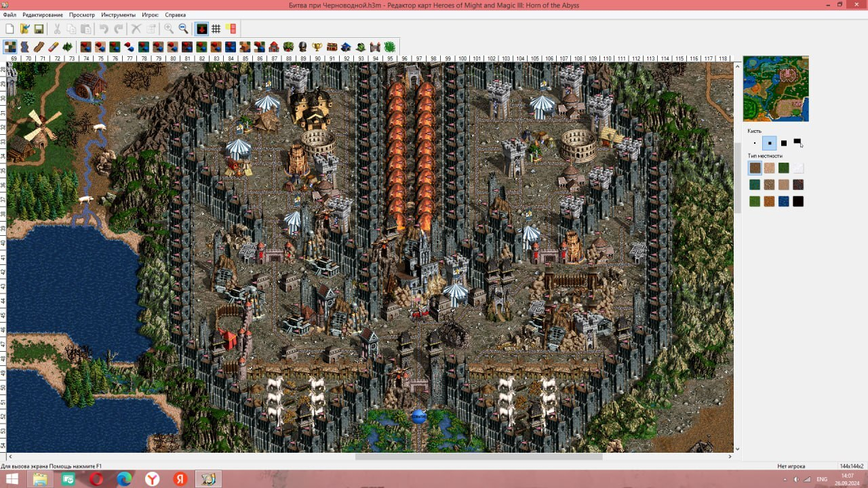Open the treasures palette with chest icon

(x=332, y=47)
